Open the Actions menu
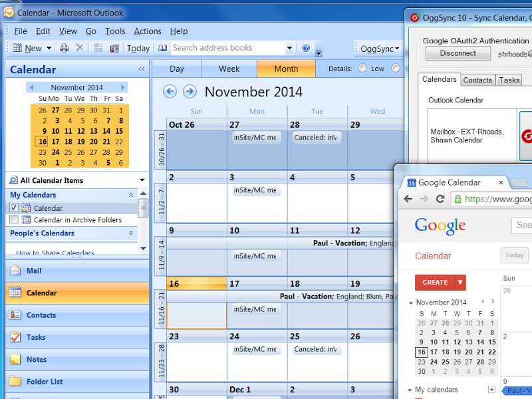 coord(147,31)
